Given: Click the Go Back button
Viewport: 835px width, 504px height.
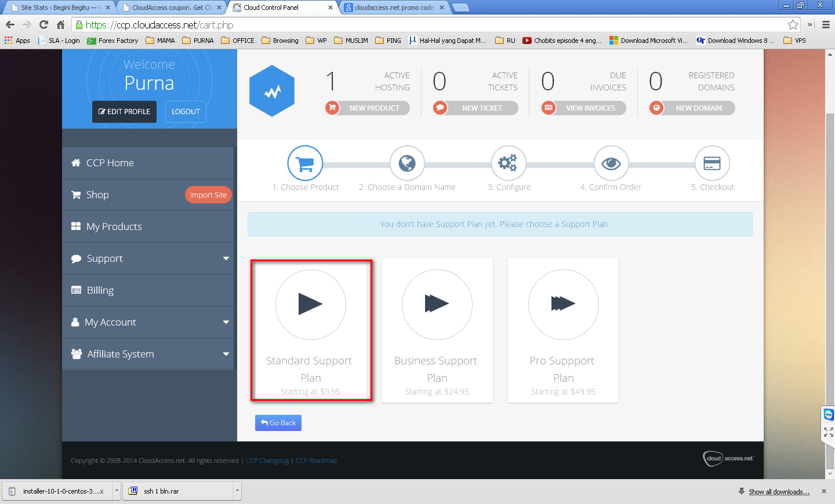Looking at the screenshot, I should (278, 423).
